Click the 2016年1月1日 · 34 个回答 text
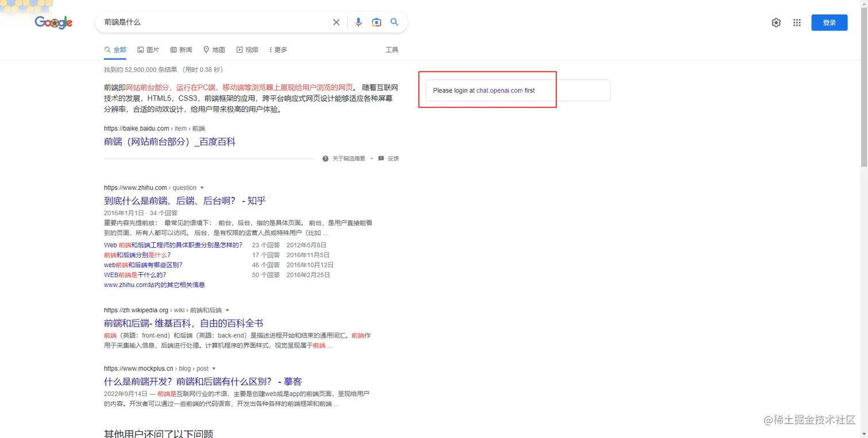Image resolution: width=868 pixels, height=438 pixels. (141, 213)
